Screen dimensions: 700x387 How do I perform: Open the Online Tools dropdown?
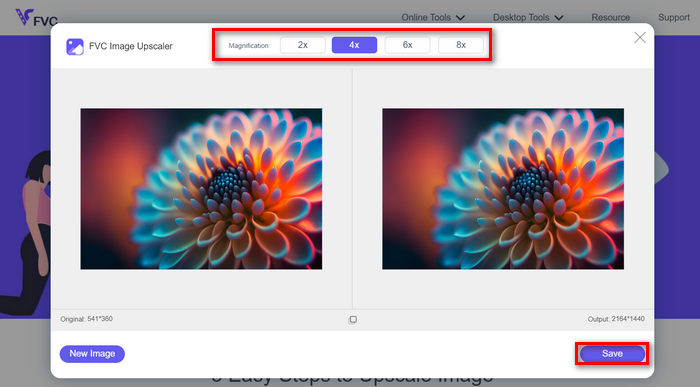(x=433, y=17)
